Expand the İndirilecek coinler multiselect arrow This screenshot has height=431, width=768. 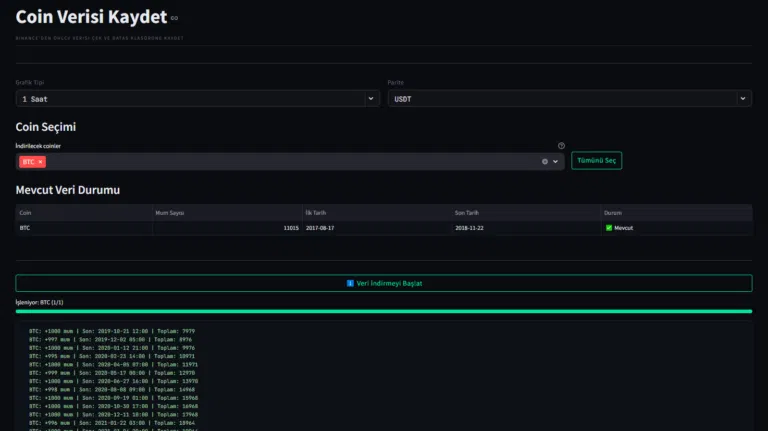(x=556, y=161)
